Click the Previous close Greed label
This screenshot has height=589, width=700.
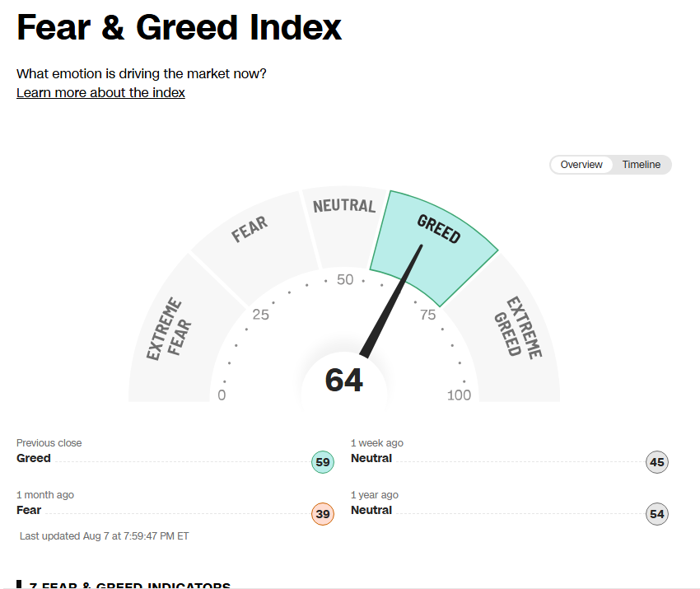pyautogui.click(x=34, y=458)
